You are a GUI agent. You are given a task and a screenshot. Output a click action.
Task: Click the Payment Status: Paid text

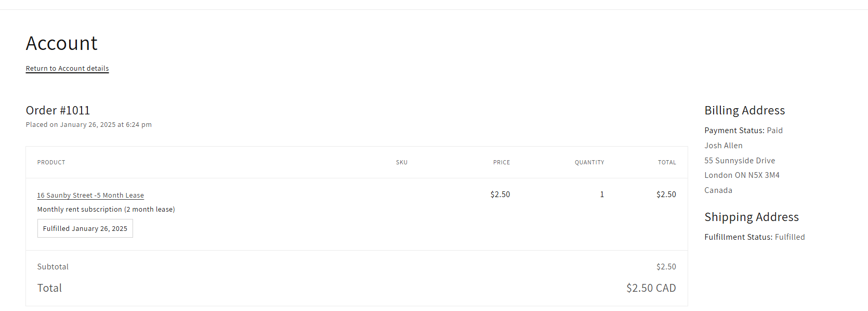pyautogui.click(x=743, y=131)
